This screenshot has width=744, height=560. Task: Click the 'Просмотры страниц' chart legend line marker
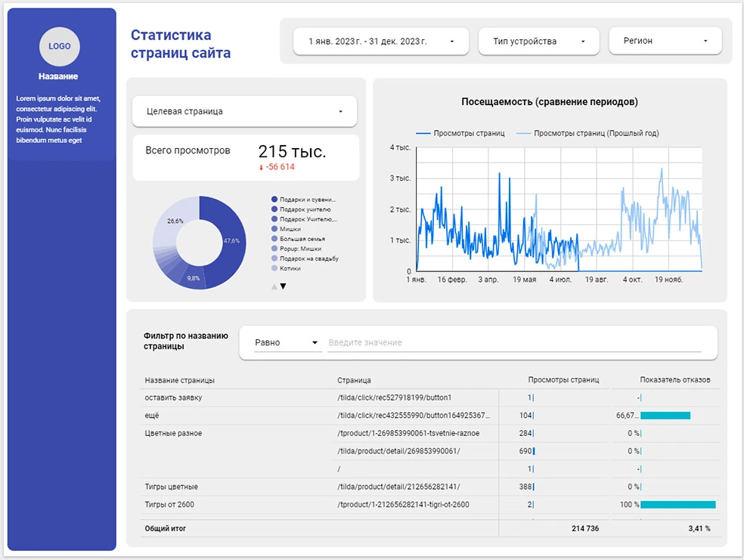pos(423,134)
